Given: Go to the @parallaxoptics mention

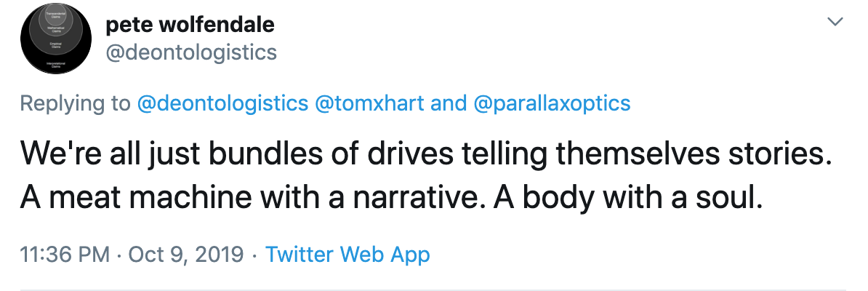Looking at the screenshot, I should coord(552,103).
